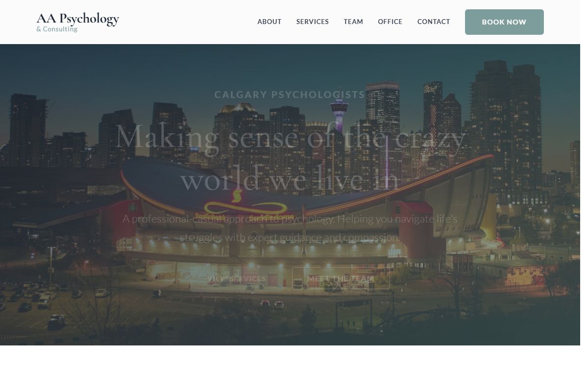Image resolution: width=588 pixels, height=392 pixels.
Task: Click the '& Consulting' tagline under logo
Action: 57,29
